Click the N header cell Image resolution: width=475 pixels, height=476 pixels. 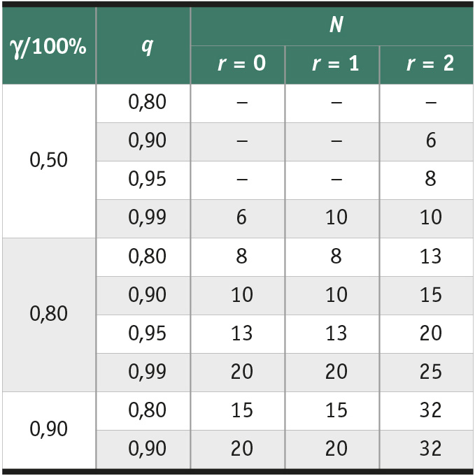click(332, 26)
